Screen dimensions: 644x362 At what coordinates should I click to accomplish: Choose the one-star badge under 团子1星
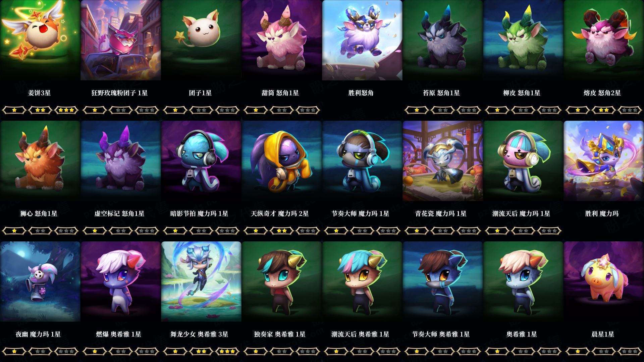pyautogui.click(x=175, y=110)
